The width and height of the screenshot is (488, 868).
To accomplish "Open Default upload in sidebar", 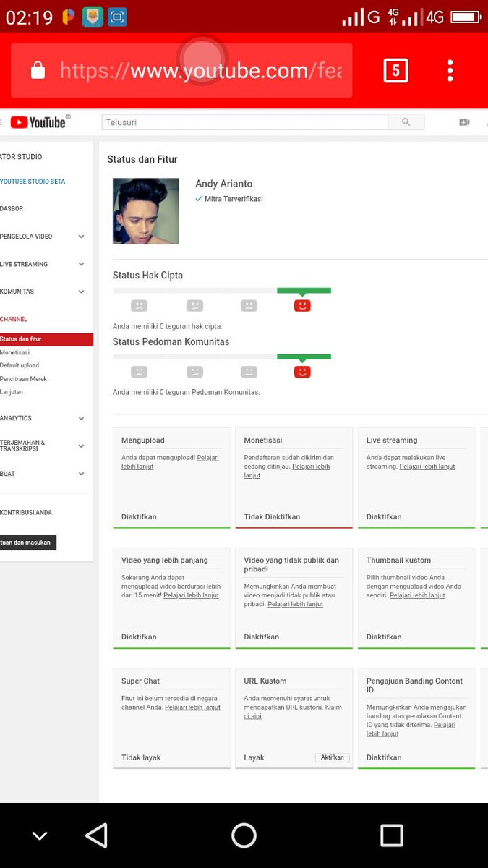I will point(20,365).
